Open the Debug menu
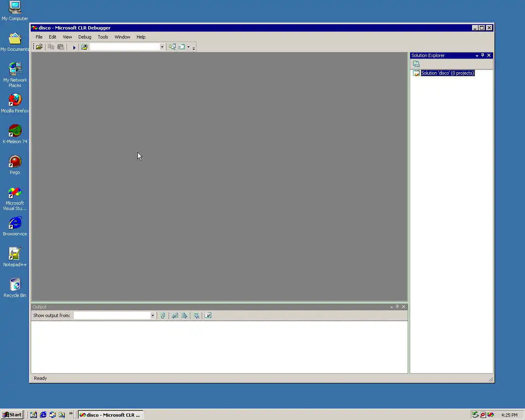This screenshot has height=420, width=525. pos(85,37)
